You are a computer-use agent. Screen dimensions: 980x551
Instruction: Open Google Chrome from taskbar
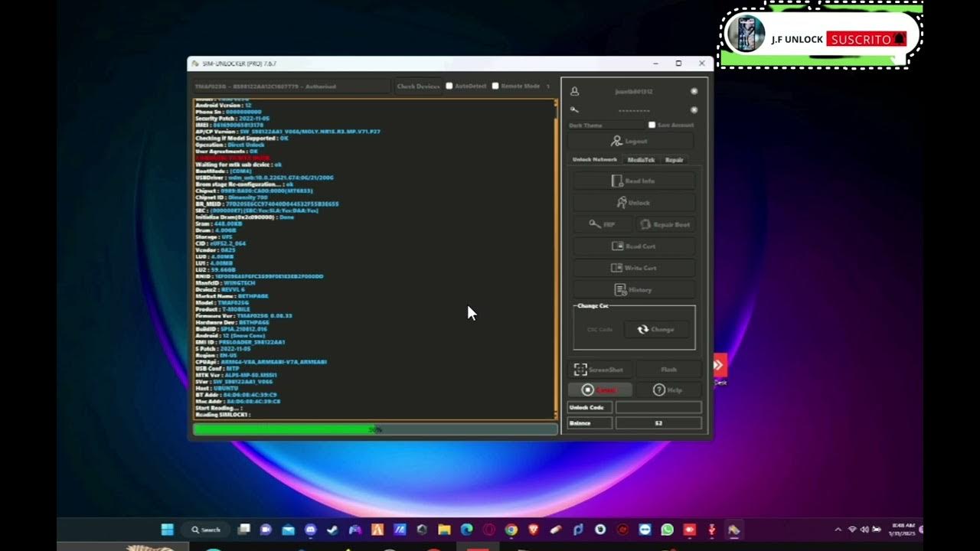click(x=511, y=530)
